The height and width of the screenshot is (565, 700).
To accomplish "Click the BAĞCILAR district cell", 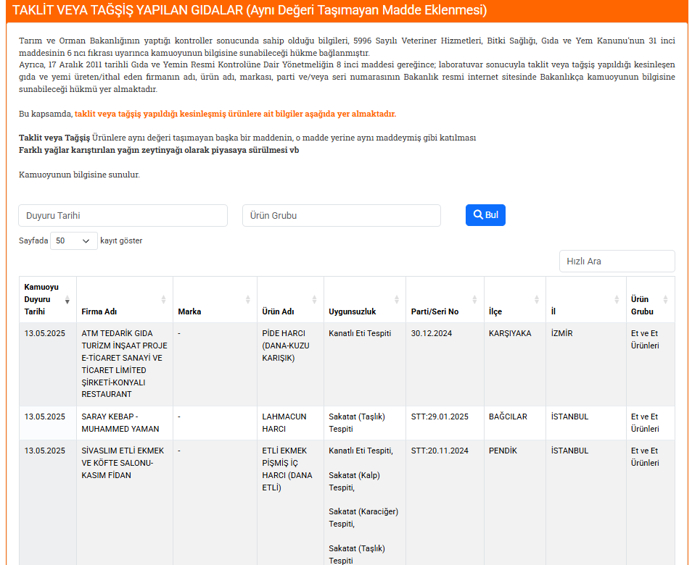I will coord(515,423).
